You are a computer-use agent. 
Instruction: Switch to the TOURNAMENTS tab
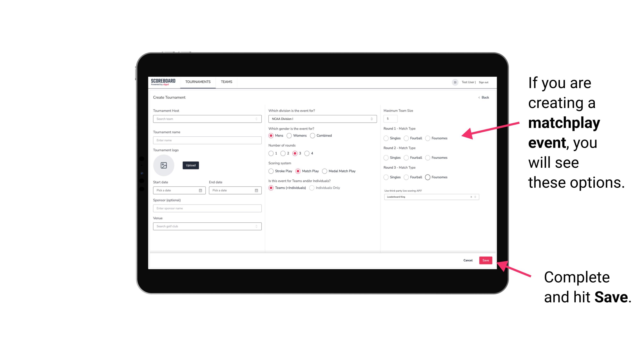coord(198,82)
